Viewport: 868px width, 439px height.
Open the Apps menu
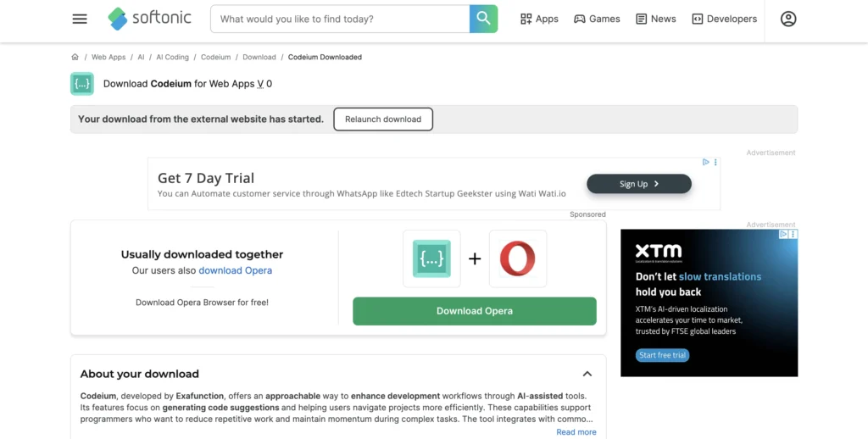pyautogui.click(x=539, y=19)
